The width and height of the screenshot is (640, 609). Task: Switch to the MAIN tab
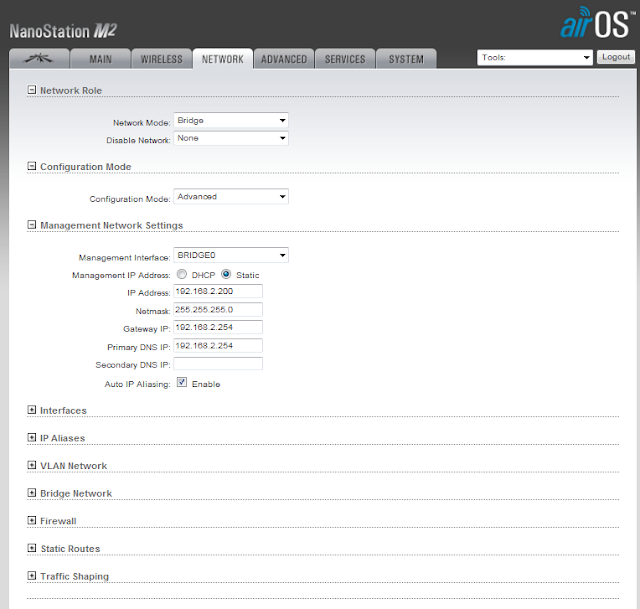tap(100, 59)
